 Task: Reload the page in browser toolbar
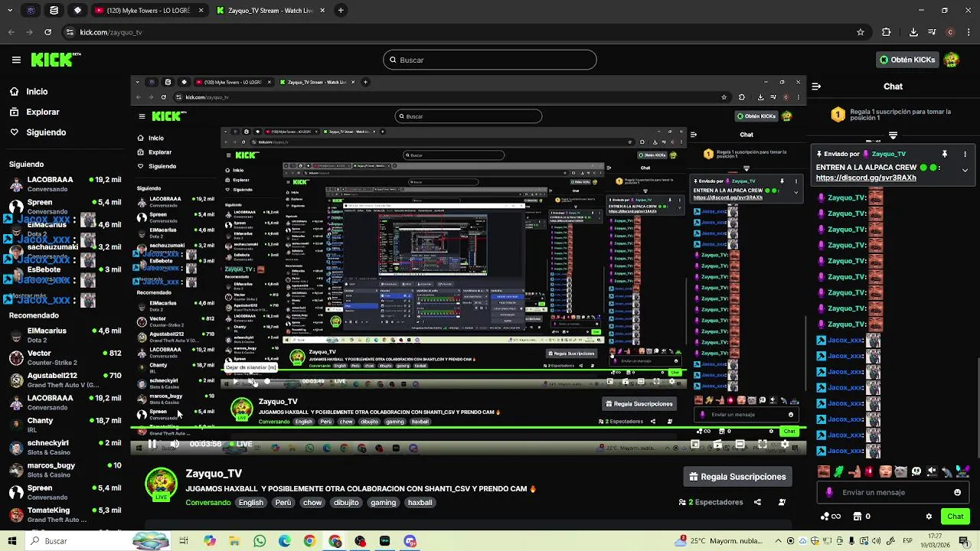point(47,32)
